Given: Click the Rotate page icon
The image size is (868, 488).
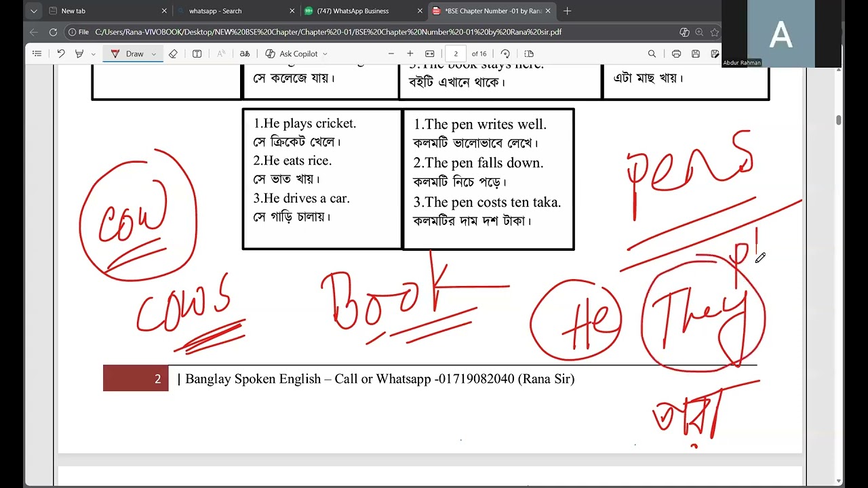Looking at the screenshot, I should (x=505, y=54).
